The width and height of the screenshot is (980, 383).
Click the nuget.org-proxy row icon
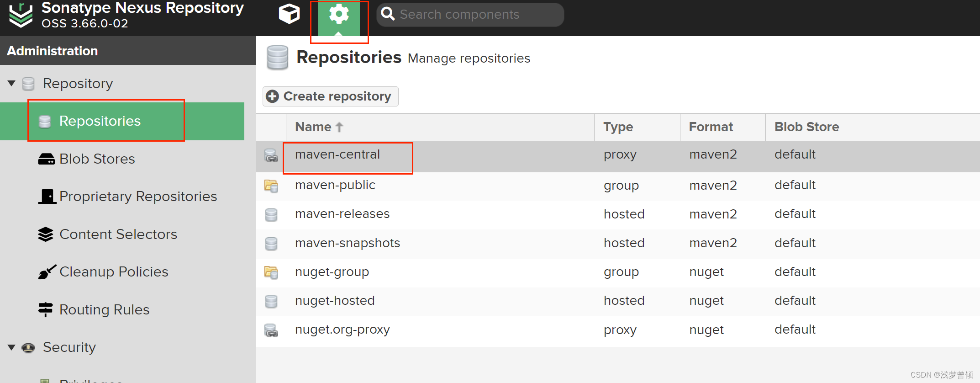271,330
